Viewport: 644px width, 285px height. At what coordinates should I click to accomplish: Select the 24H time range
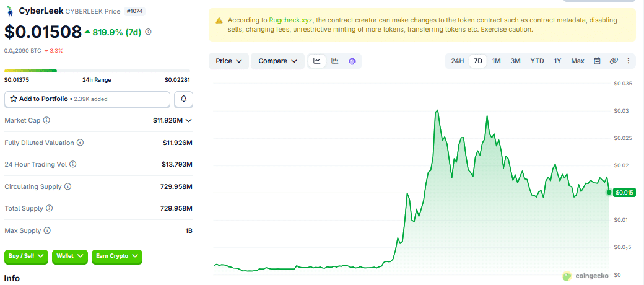coord(457,61)
